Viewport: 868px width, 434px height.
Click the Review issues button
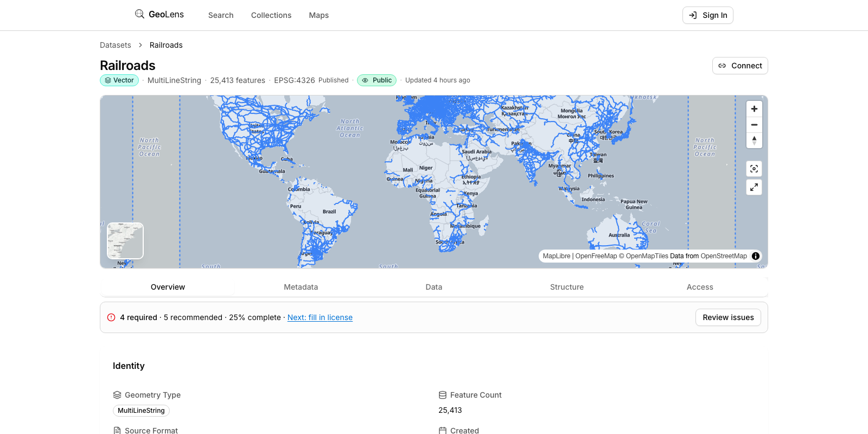coord(728,317)
